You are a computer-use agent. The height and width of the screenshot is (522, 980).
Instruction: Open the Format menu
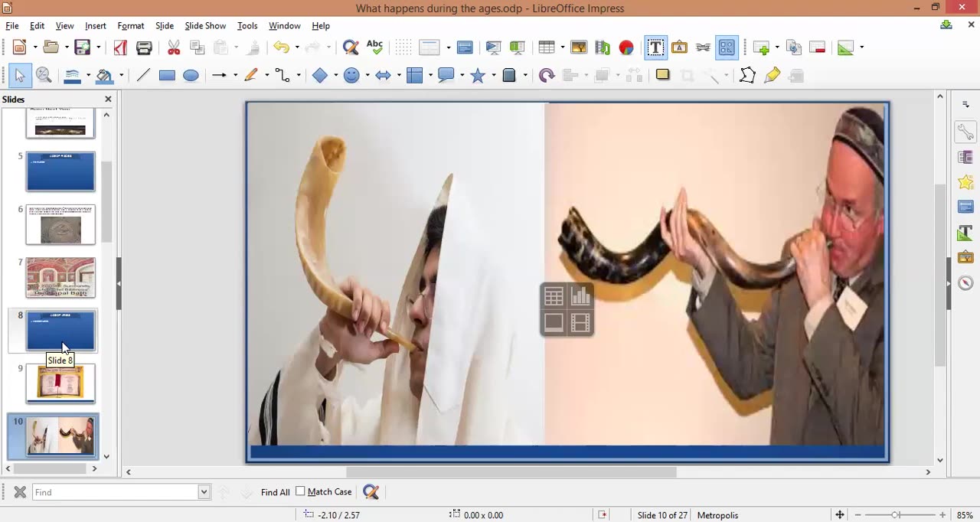point(130,26)
